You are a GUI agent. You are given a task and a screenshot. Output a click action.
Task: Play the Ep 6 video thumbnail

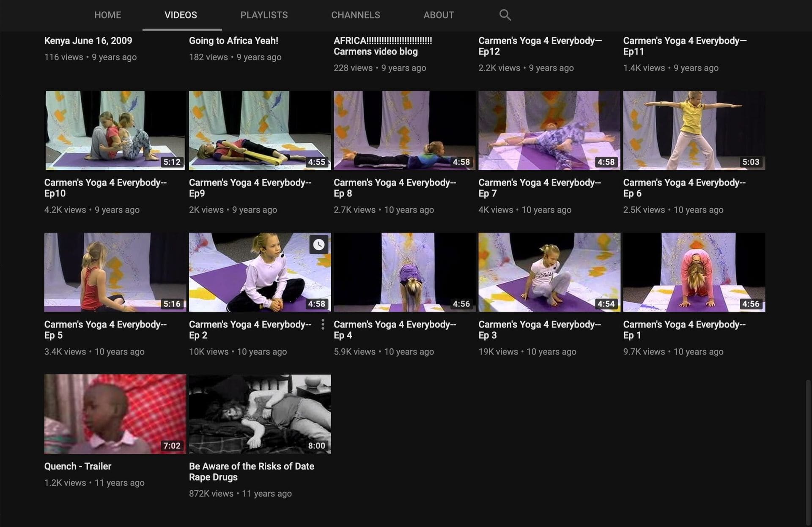click(694, 131)
